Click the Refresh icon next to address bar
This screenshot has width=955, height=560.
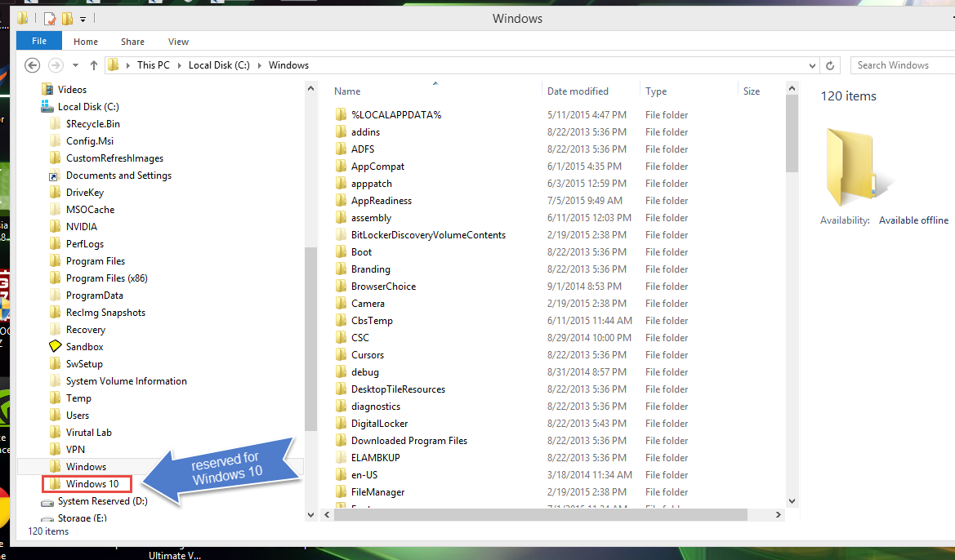[829, 64]
